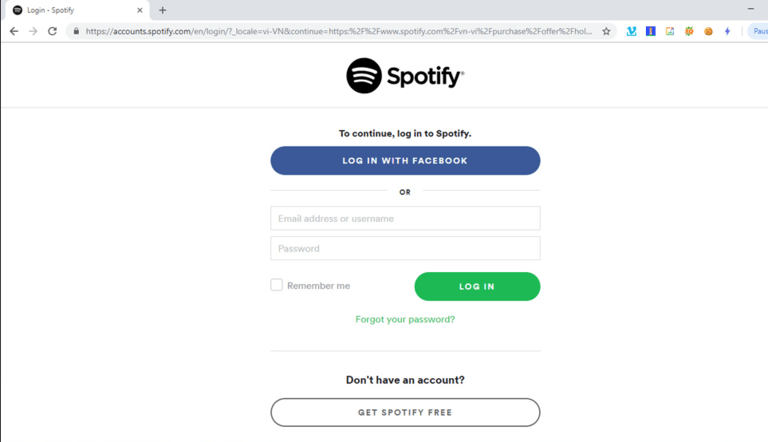Click the blue Vimeo downloader extension icon
This screenshot has width=768, height=442.
point(631,31)
